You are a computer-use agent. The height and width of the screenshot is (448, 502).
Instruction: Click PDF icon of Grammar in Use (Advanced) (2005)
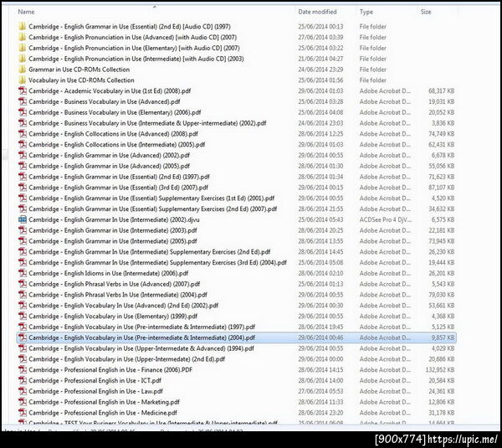(x=23, y=166)
